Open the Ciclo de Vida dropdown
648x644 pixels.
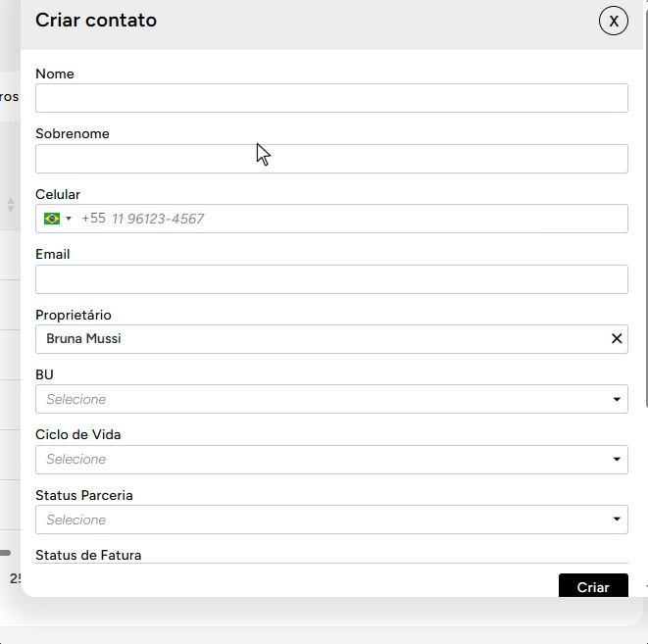617,459
